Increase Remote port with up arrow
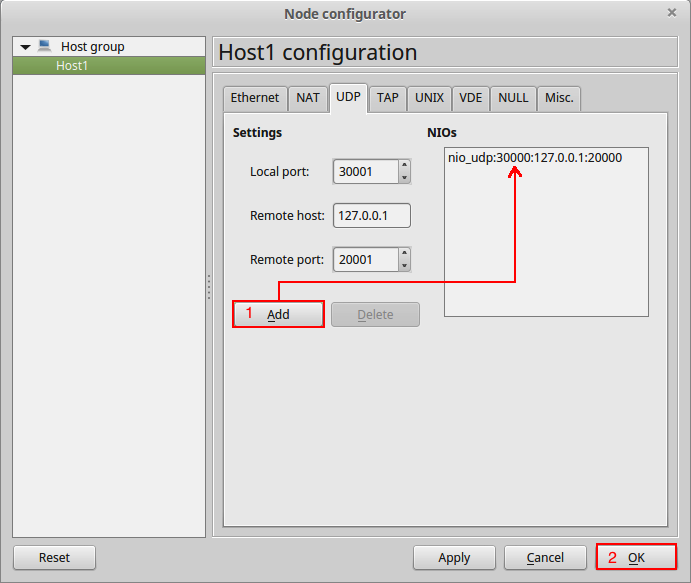Screen dimensions: 691x583 coord(404,254)
